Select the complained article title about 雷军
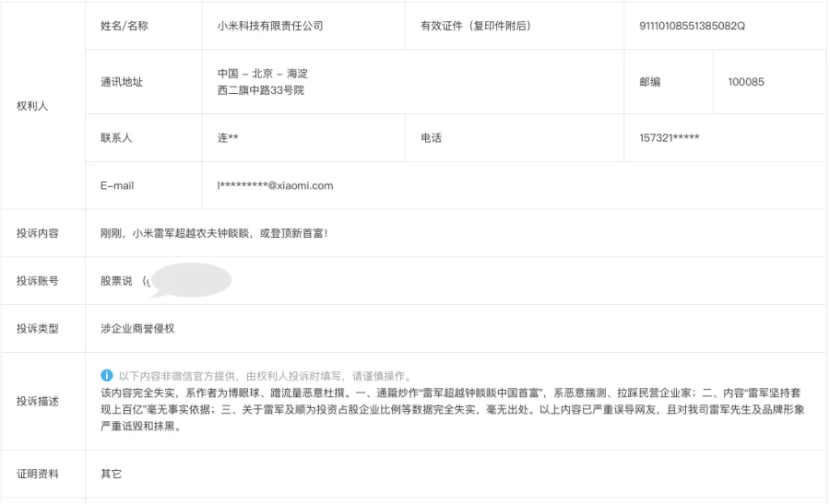Screen dimensions: 830x504 [x=214, y=233]
